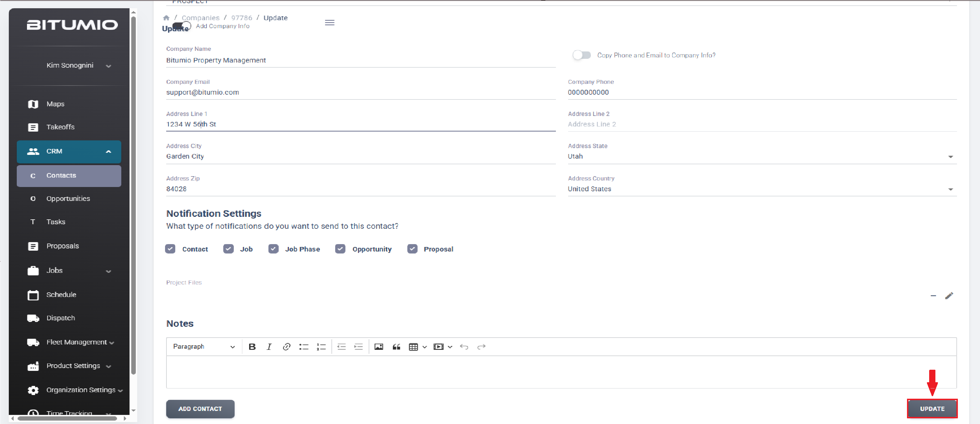
Task: Click the Schedule calendar icon
Action: point(33,295)
